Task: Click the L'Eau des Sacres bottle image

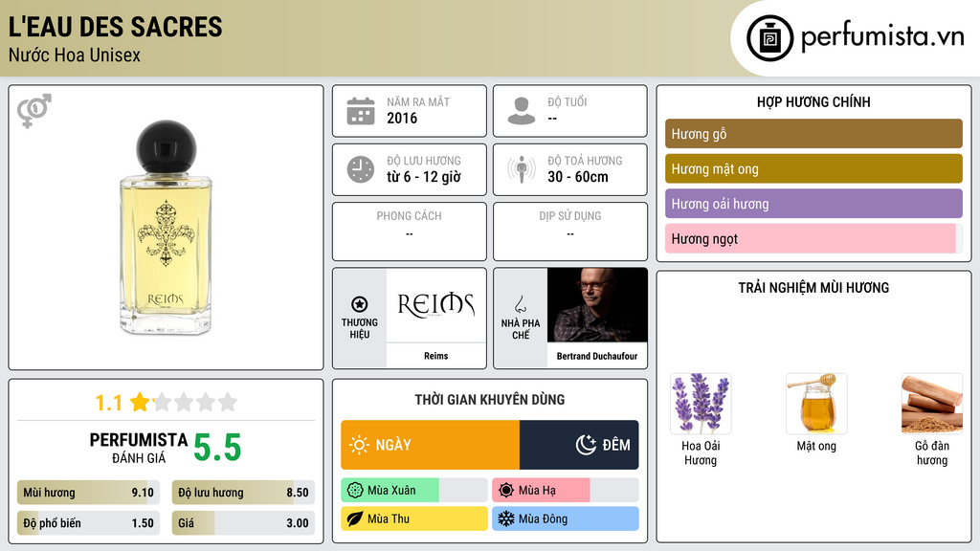Action: coord(167,228)
